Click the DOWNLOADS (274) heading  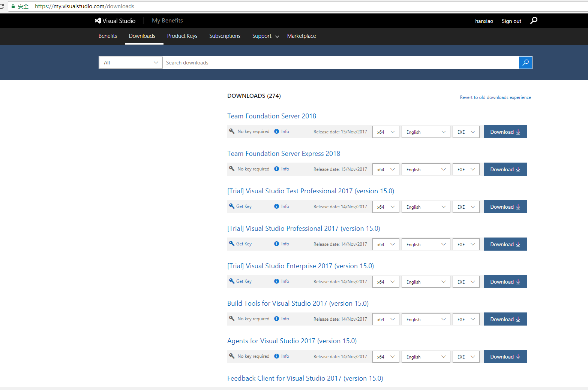(254, 96)
